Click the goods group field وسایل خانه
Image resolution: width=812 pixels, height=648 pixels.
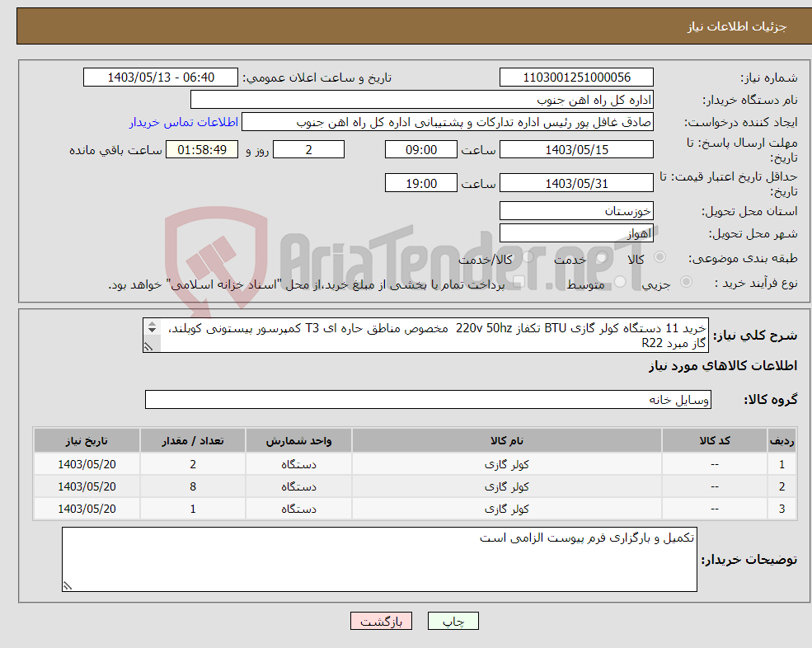[x=428, y=399]
